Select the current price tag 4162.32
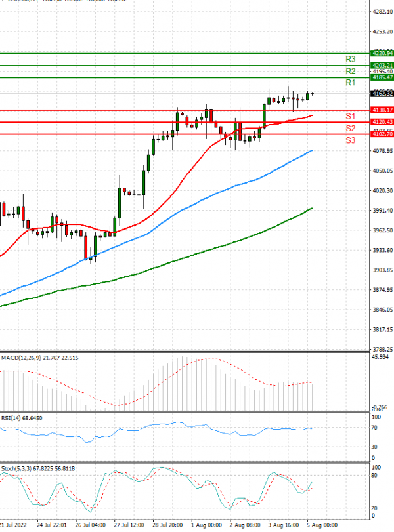This screenshot has width=394, height=532. 382,94
